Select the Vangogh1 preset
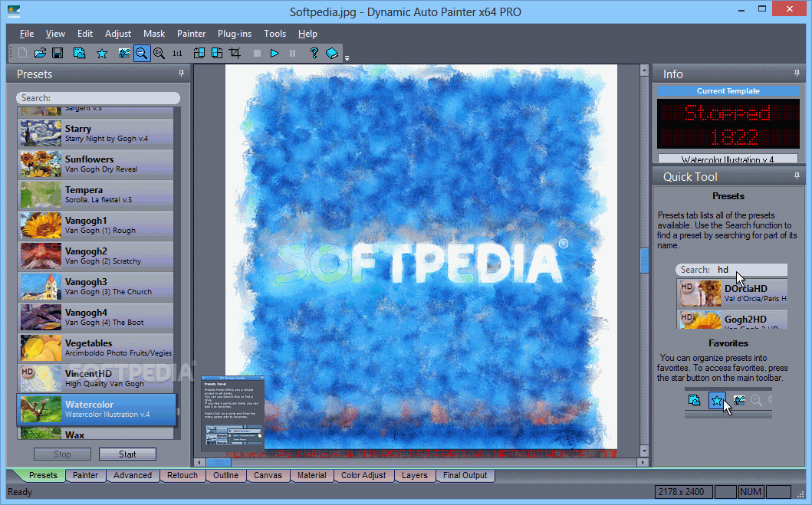The height and width of the screenshot is (505, 812). click(x=96, y=225)
